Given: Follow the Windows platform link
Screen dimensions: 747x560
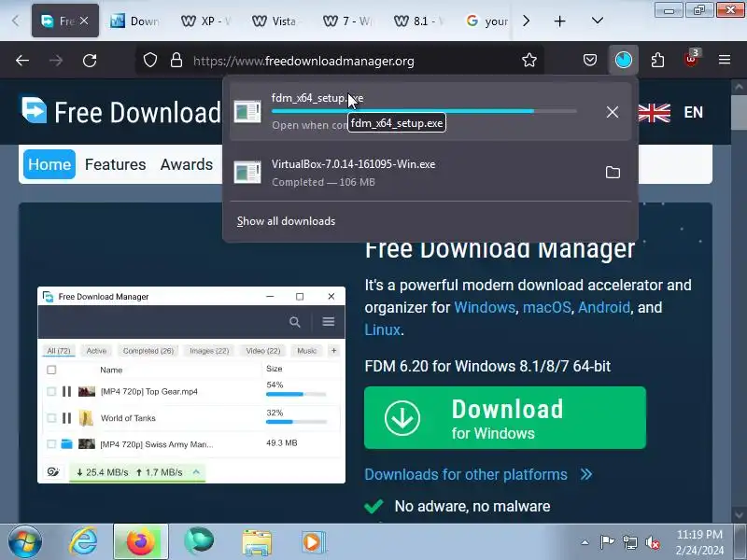Looking at the screenshot, I should click(x=485, y=307).
